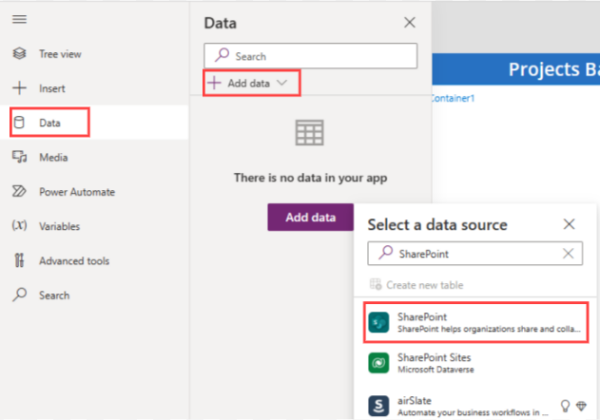
Task: Close the Select a data source popup
Action: click(569, 224)
